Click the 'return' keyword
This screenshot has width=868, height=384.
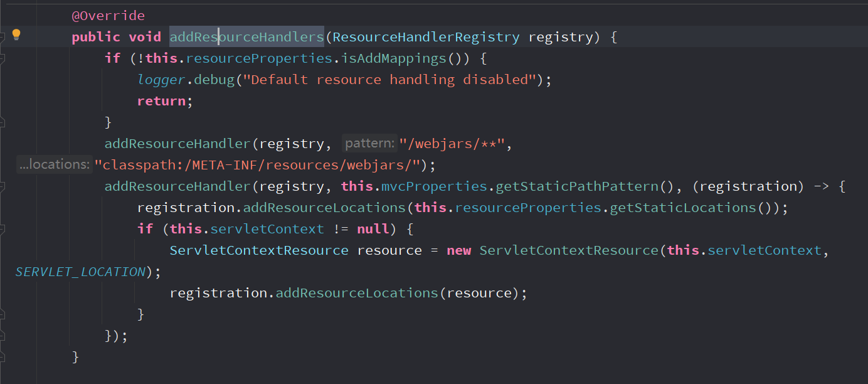click(161, 101)
